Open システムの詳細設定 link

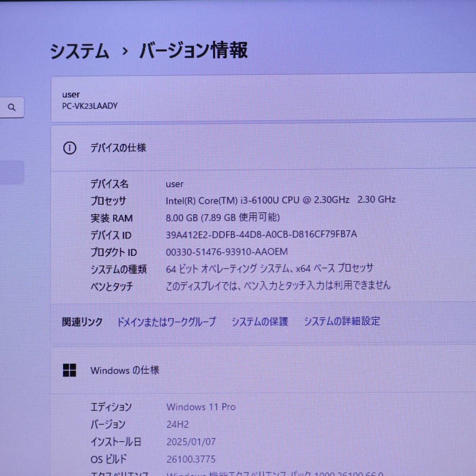click(x=342, y=321)
